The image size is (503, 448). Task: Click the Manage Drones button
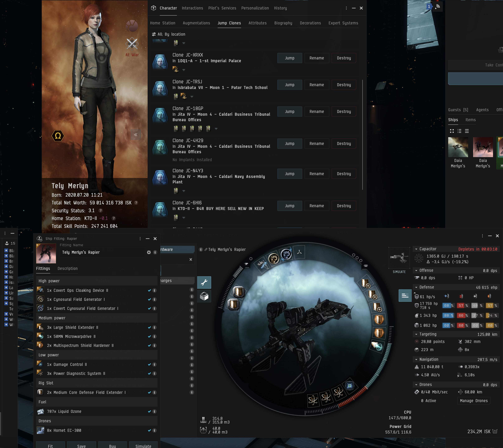(474, 401)
